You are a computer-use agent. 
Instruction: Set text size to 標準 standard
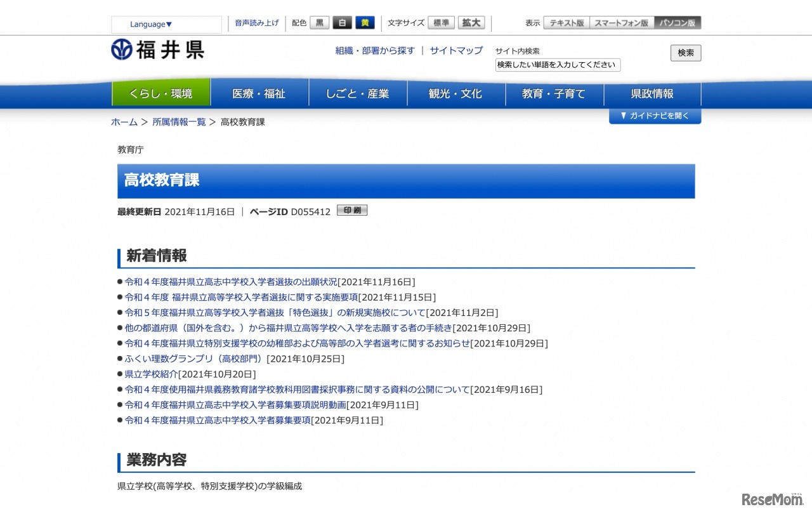point(441,22)
